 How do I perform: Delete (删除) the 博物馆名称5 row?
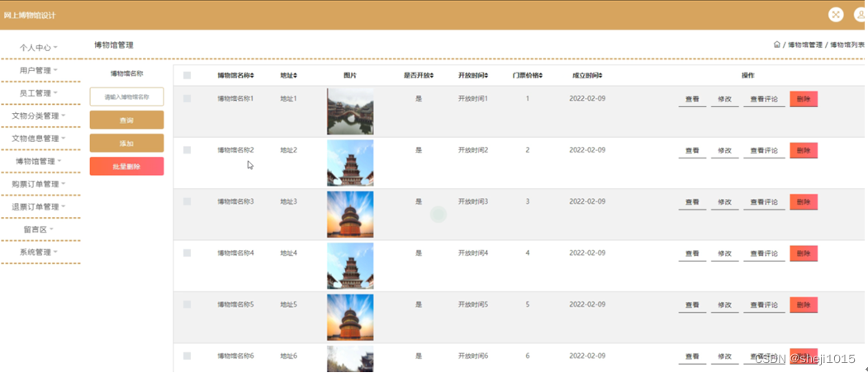tap(804, 305)
